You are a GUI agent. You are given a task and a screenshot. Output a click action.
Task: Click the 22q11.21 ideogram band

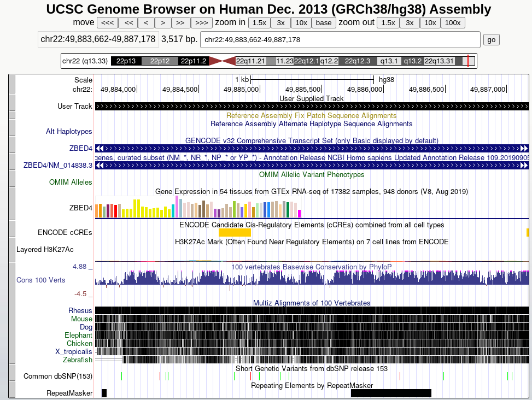[x=250, y=61]
